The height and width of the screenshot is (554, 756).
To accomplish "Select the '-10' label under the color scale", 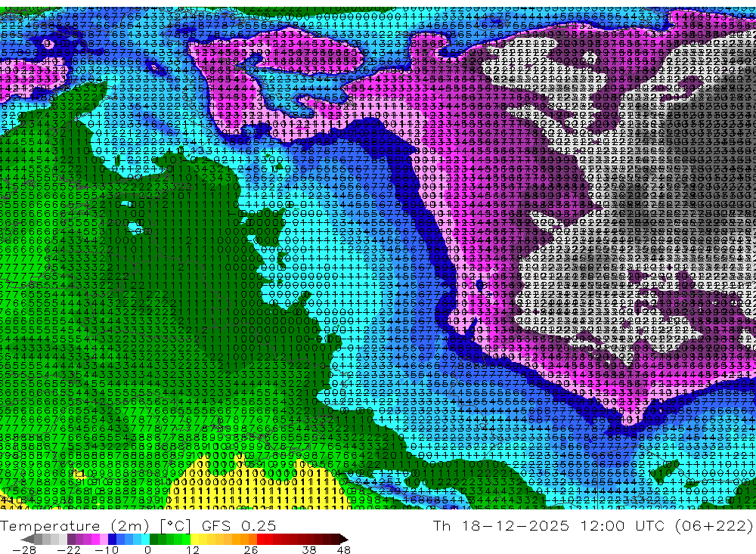I will (x=107, y=549).
